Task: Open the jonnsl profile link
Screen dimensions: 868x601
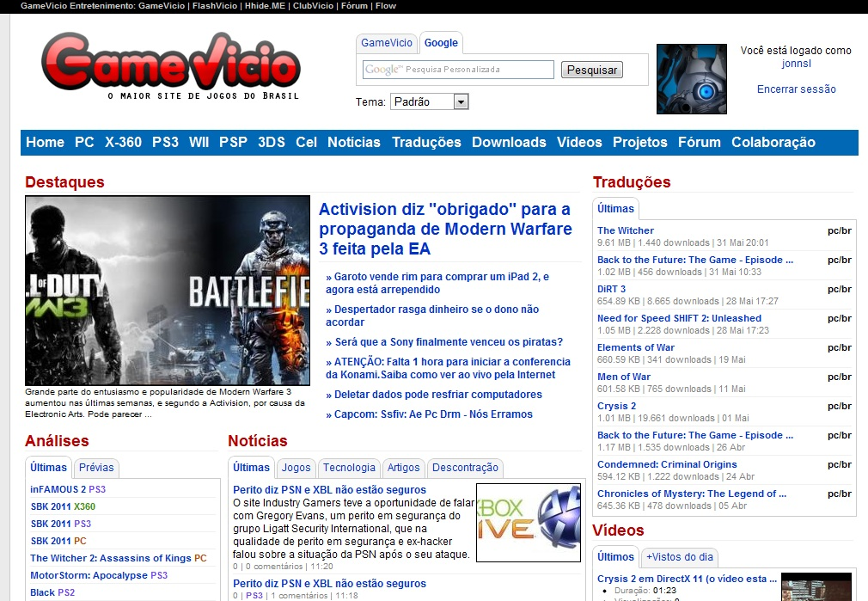Action: pyautogui.click(x=796, y=63)
